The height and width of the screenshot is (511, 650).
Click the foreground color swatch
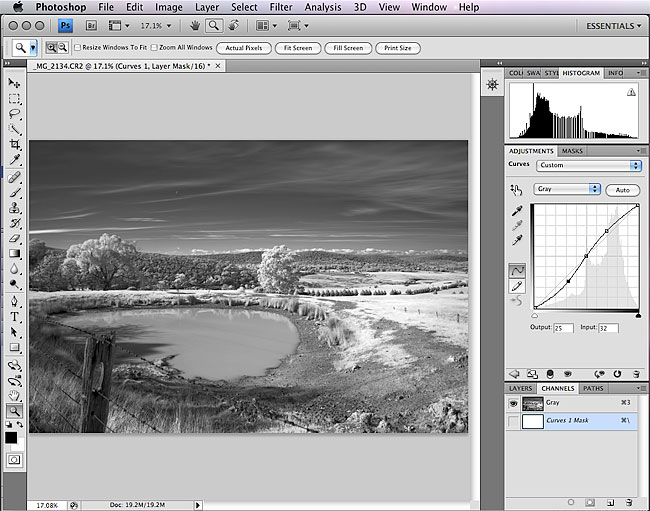point(11,437)
